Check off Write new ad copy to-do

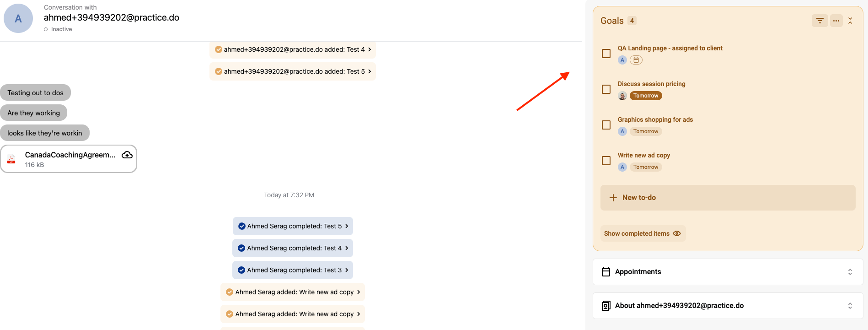coord(606,161)
